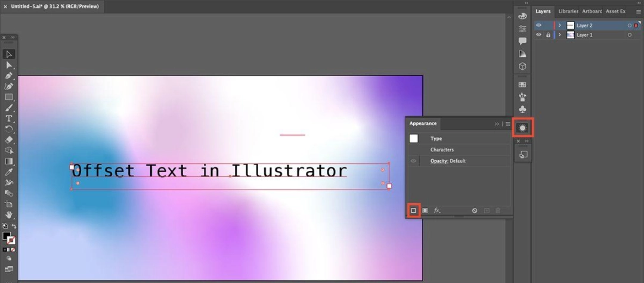
Task: Open the 3D and Materials cube icon
Action: point(522,67)
